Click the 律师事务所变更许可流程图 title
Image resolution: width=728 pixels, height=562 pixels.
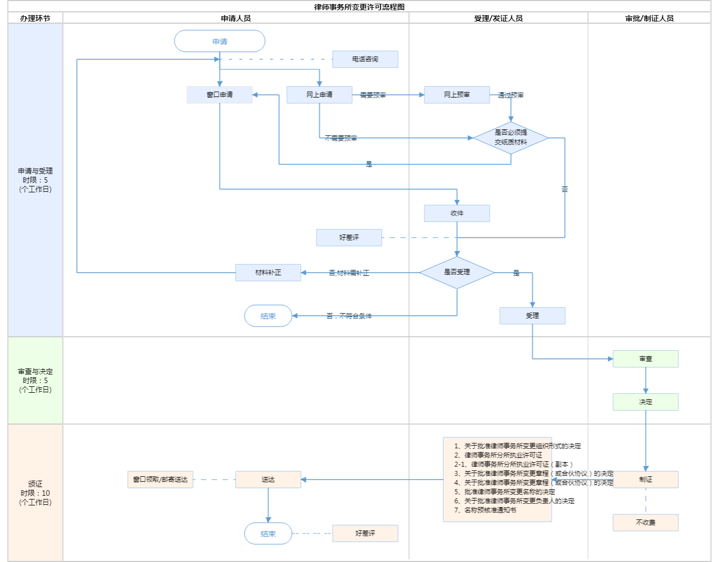pos(359,7)
